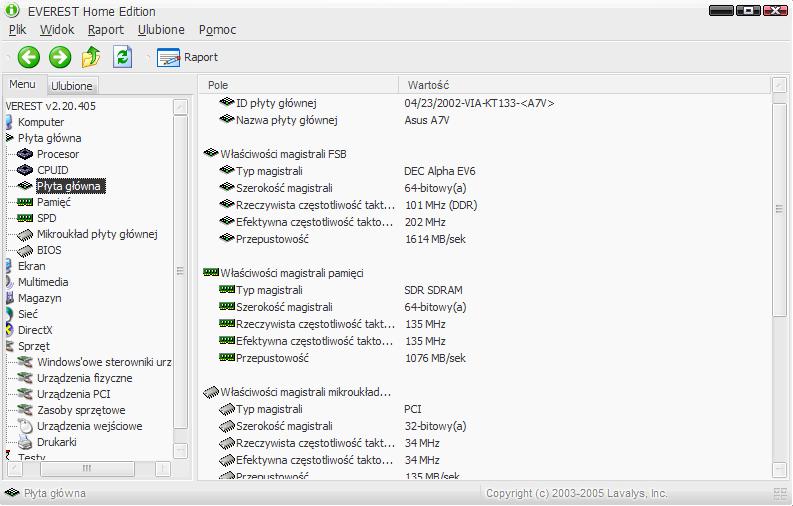Select the SDR SDRAM value

[x=433, y=290]
